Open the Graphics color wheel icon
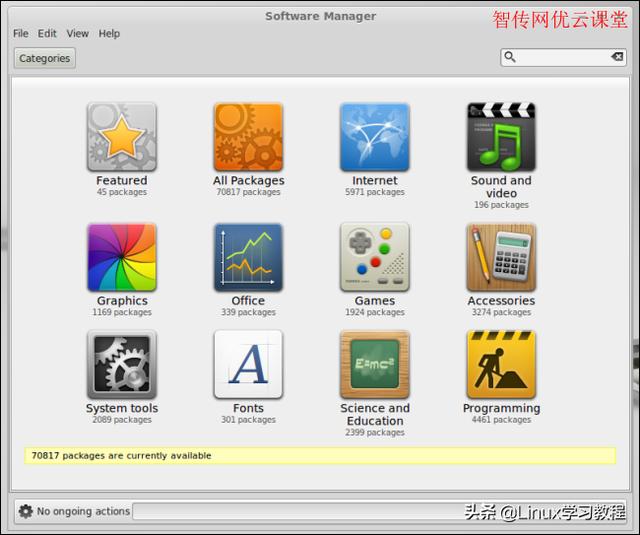The image size is (640, 535). 122,257
